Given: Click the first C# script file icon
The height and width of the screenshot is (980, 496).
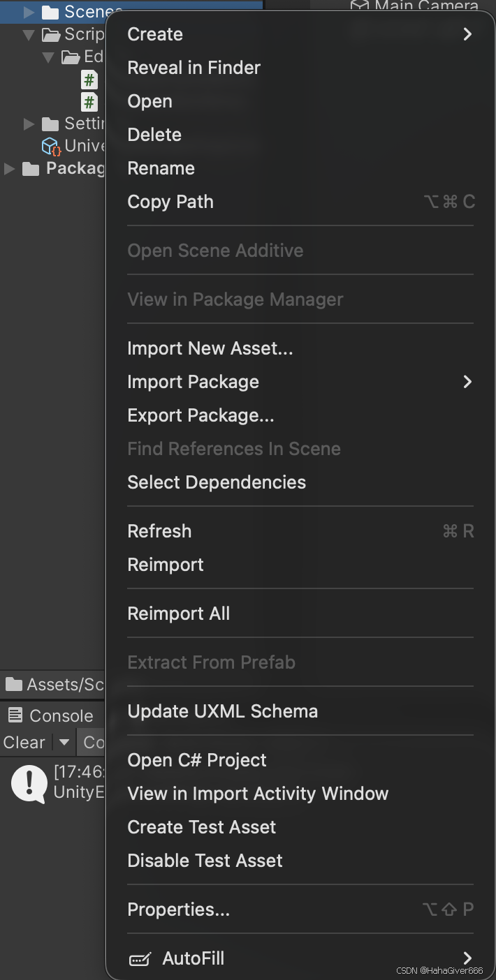Looking at the screenshot, I should (89, 80).
